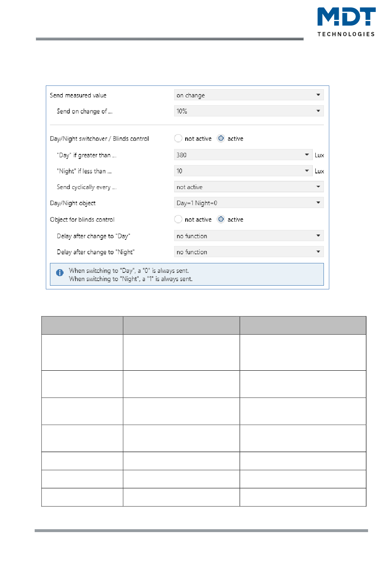Viewport: 392px width, 561px height.
Task: Open Delay after change to Night dropdown
Action: (x=248, y=252)
